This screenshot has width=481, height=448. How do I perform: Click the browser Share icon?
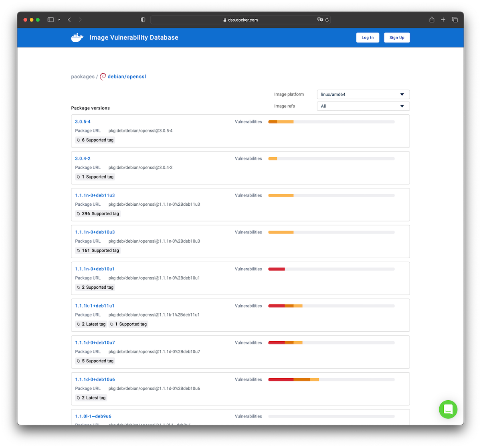click(432, 20)
